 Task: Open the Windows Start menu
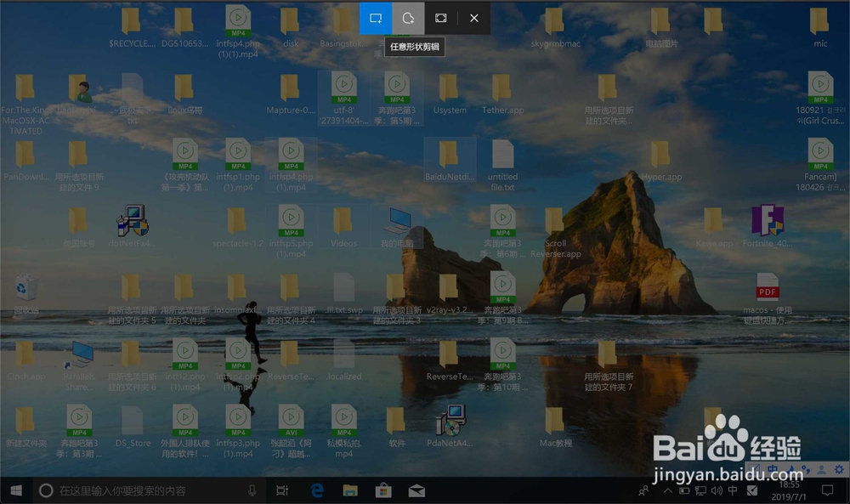click(x=15, y=490)
